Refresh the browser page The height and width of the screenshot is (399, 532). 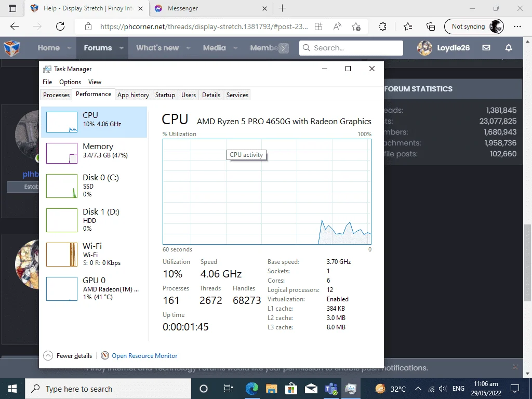click(x=60, y=26)
